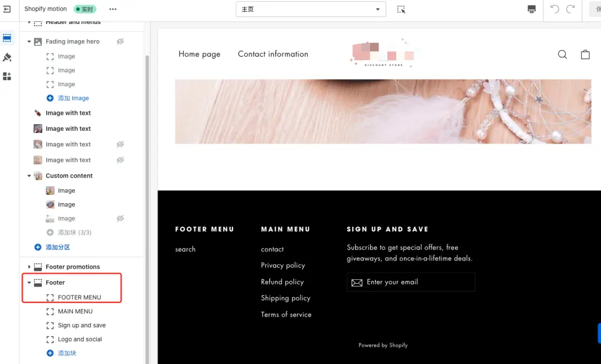
Task: Click the FOOTER MENU block icon
Action: (50, 297)
